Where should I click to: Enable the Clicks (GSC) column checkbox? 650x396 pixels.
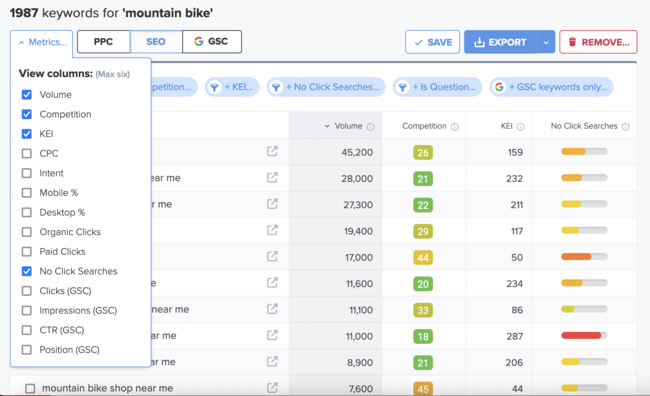click(x=27, y=291)
